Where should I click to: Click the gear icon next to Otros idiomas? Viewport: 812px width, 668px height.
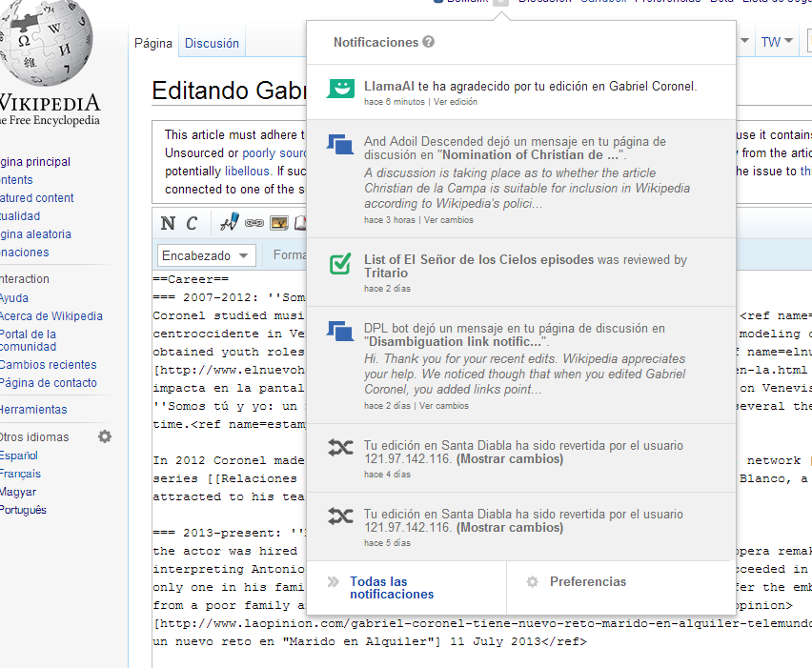[105, 436]
